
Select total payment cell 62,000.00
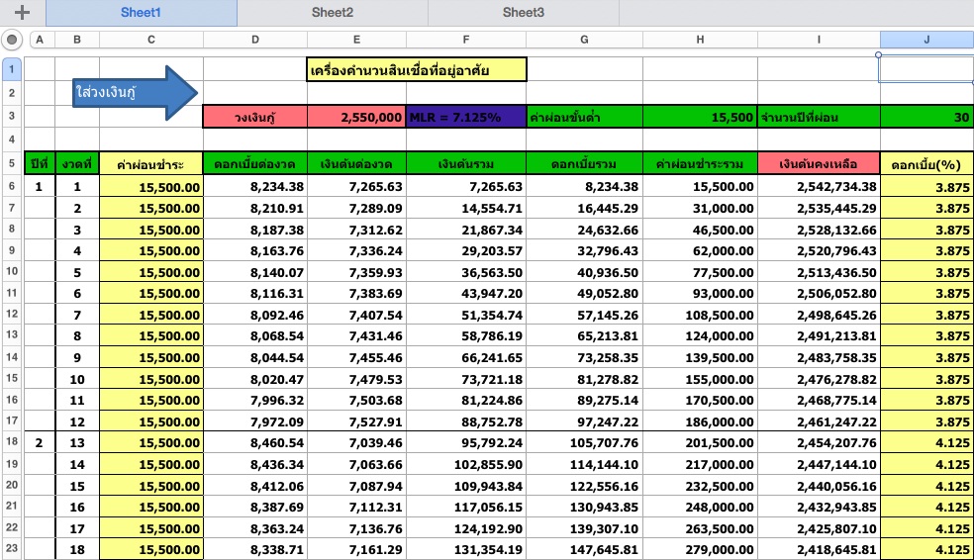point(700,251)
